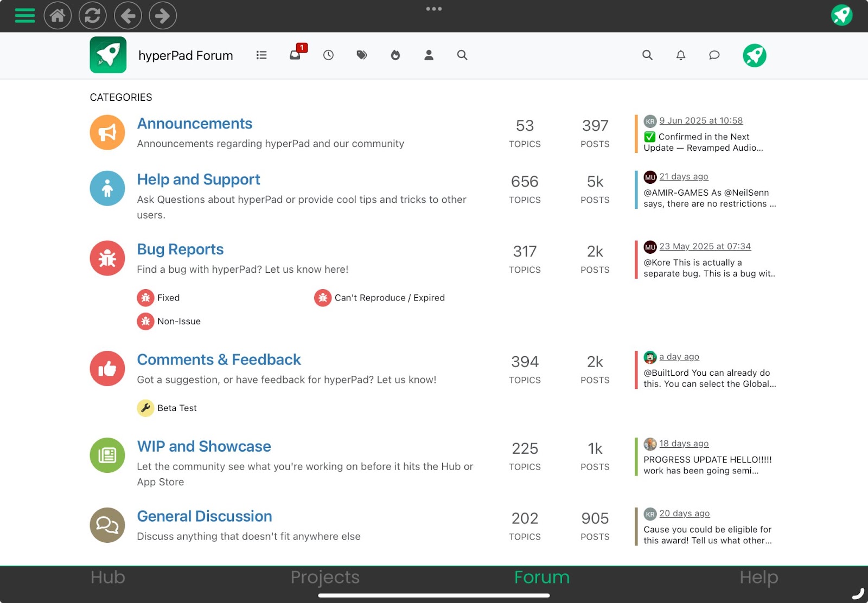The image size is (868, 603).
Task: Open the Bug Reports category
Action: (180, 249)
